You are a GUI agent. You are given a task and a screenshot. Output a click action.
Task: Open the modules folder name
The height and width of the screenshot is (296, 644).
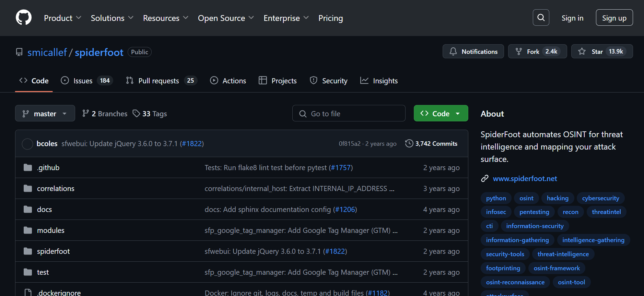[51, 230]
